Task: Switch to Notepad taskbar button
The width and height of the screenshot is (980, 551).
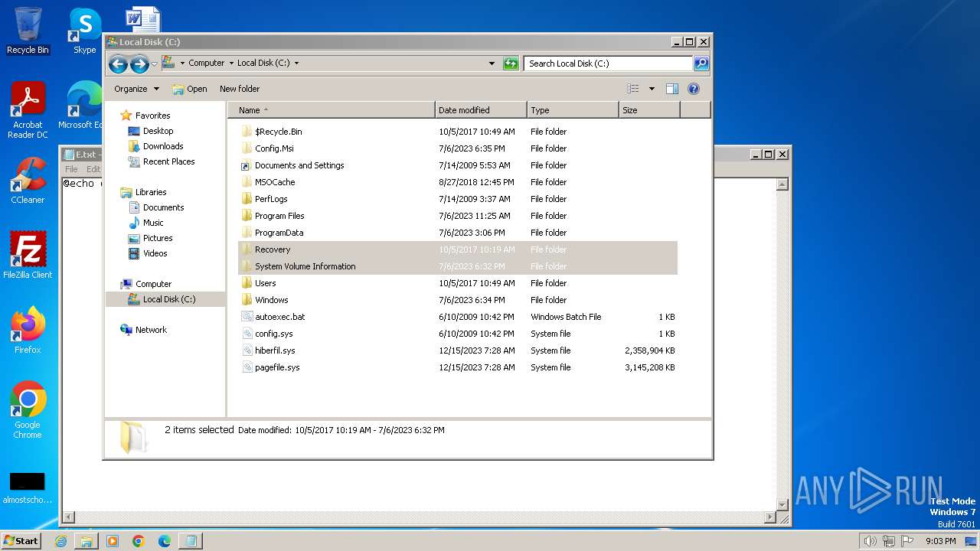Action: pos(191,541)
